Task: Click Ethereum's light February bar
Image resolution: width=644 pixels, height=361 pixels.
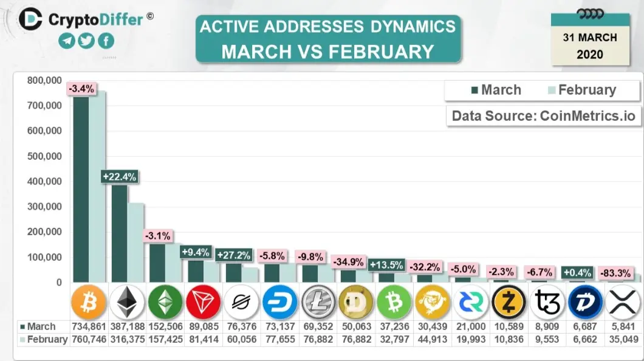Action: pos(135,242)
